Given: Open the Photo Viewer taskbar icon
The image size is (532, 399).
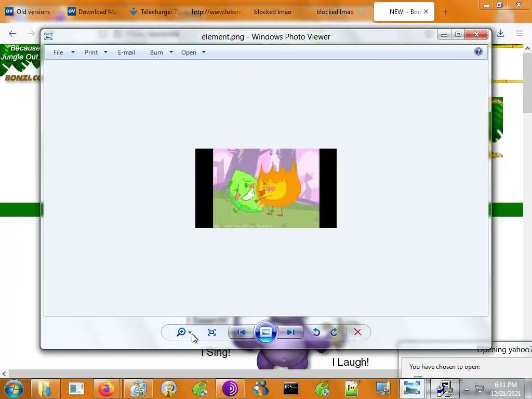Looking at the screenshot, I should (412, 389).
